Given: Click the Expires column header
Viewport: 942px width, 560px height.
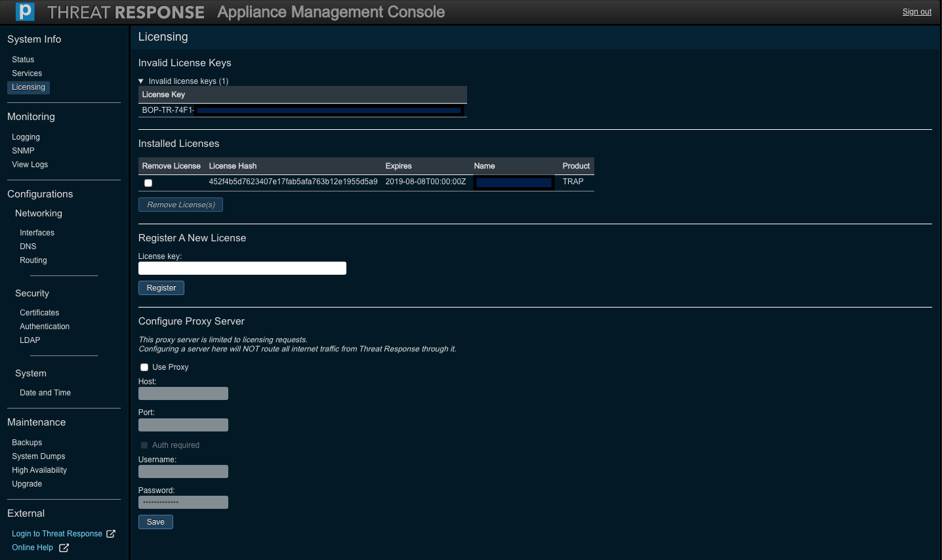Looking at the screenshot, I should pos(399,166).
